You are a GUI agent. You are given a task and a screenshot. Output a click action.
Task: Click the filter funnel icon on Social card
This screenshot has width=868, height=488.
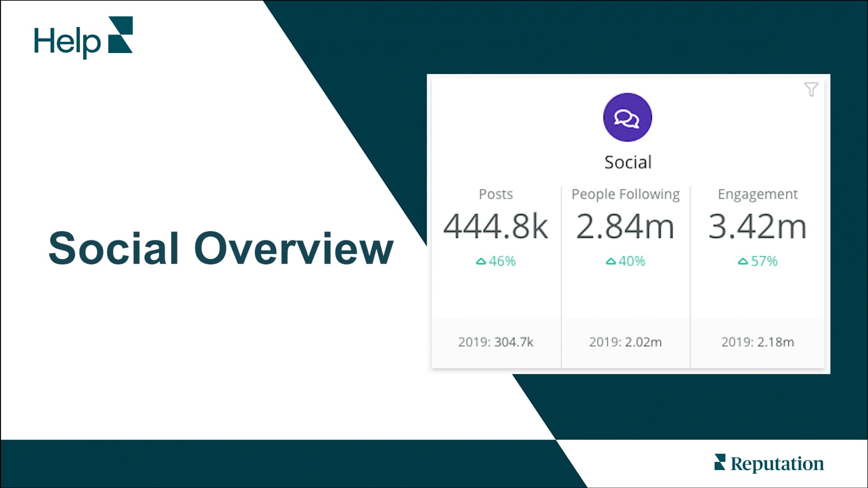[x=811, y=89]
